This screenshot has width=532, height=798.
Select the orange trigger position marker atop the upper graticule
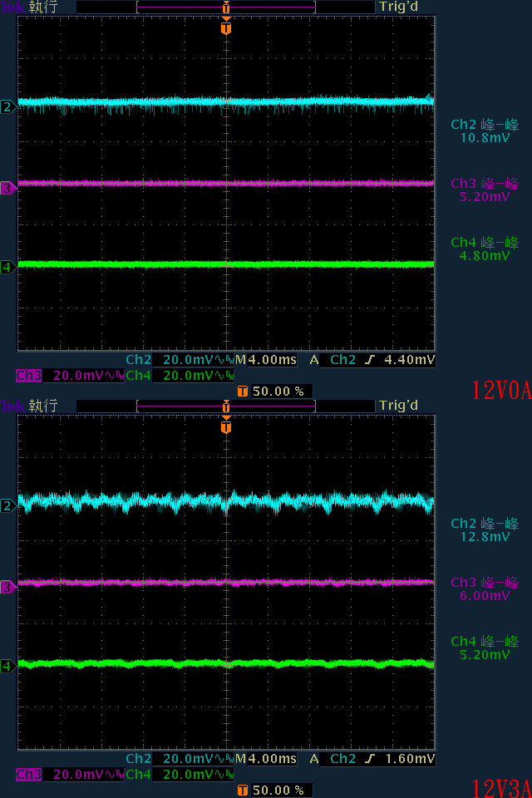[226, 27]
